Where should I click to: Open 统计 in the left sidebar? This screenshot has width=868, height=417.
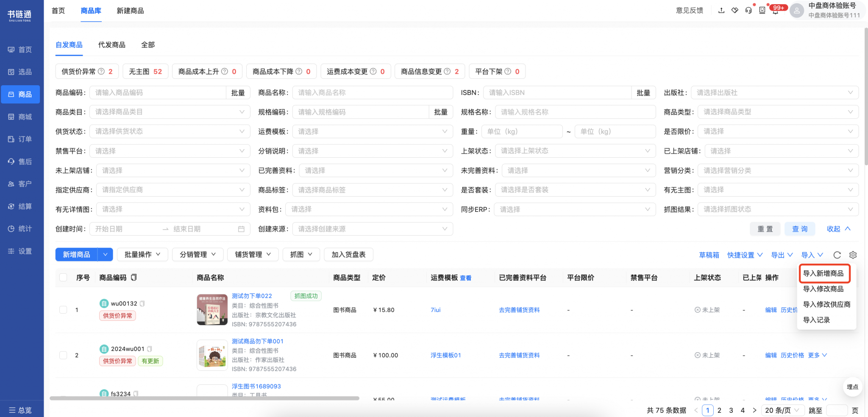coord(20,229)
